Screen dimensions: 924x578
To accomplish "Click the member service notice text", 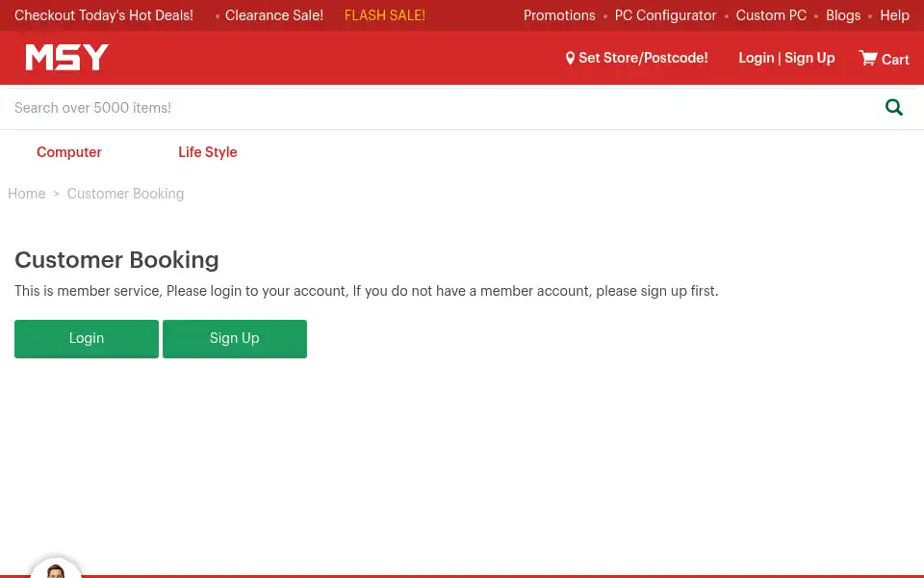I will [x=366, y=291].
